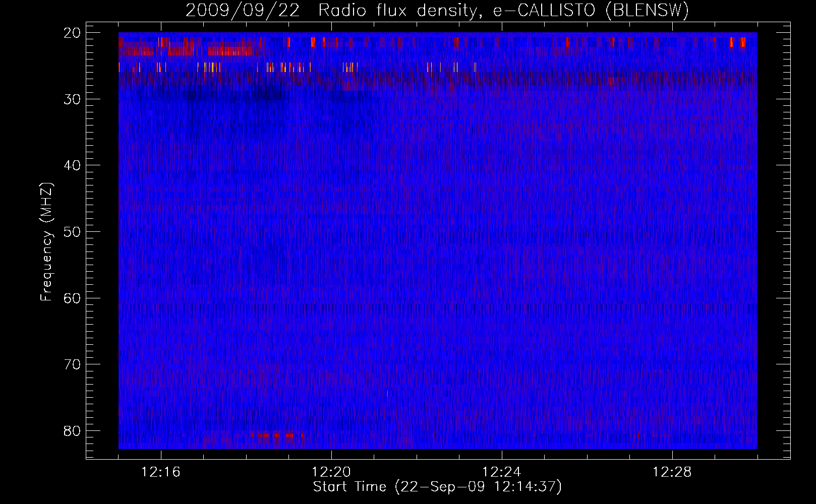Click the 60 frequency tick label
816x504 pixels.
coord(73,298)
